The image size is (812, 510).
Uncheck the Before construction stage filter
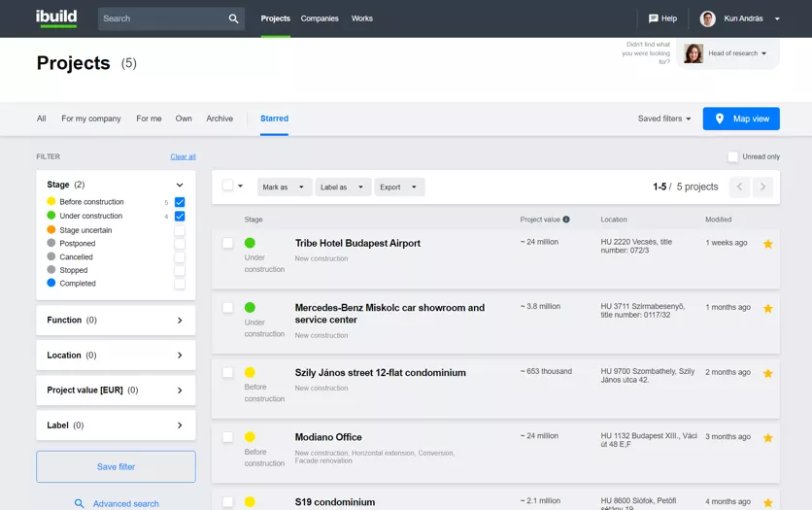click(x=180, y=202)
